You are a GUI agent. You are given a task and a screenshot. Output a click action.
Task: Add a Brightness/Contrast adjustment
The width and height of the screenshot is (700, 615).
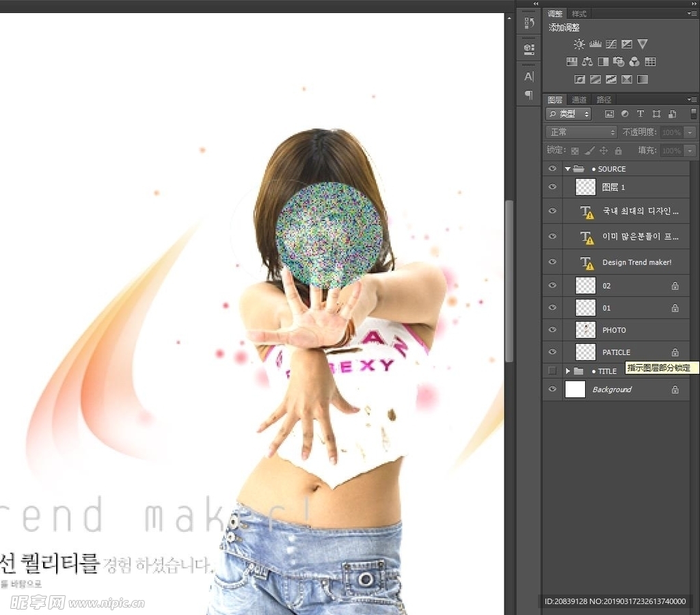[579, 44]
